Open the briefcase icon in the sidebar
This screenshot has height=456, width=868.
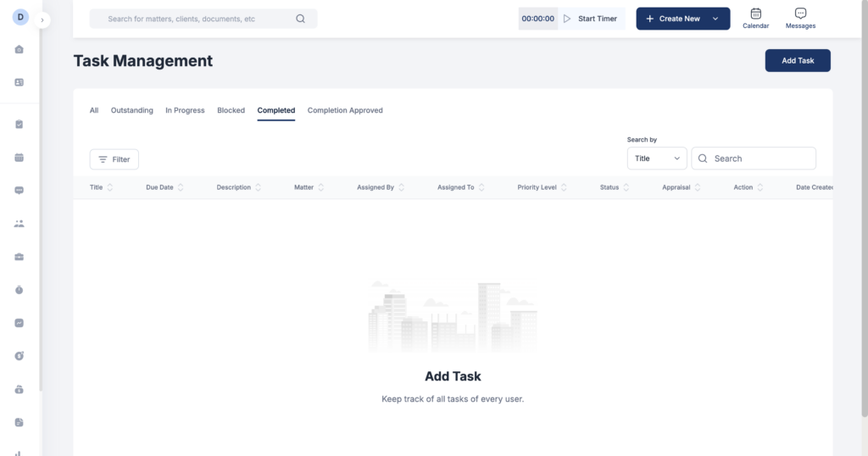point(19,257)
